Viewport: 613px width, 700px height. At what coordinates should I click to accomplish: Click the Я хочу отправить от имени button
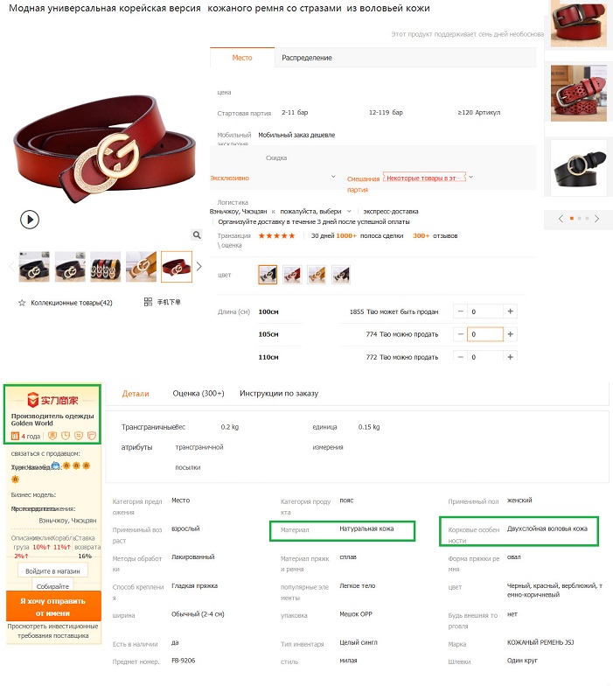[x=53, y=606]
